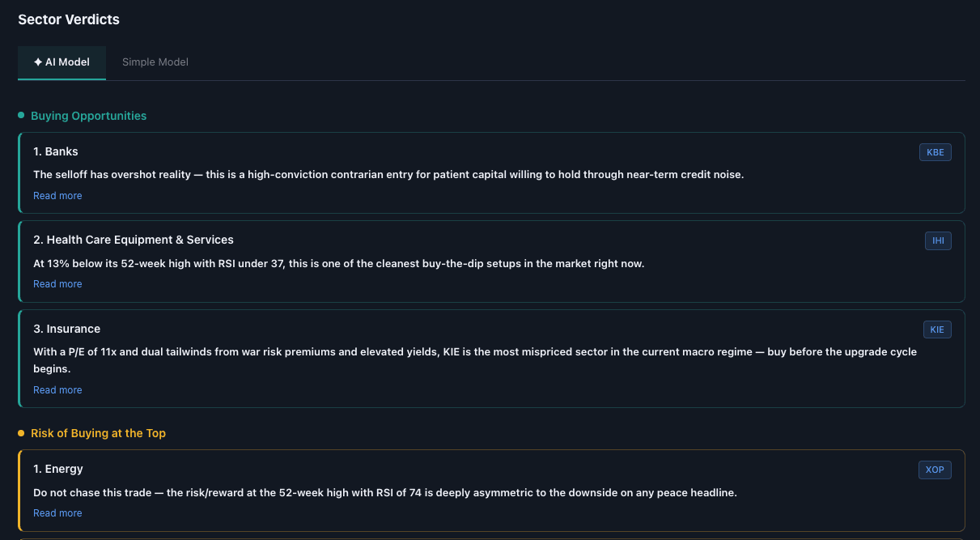980x540 pixels.
Task: Click the Sector Verdicts title
Action: tap(69, 19)
